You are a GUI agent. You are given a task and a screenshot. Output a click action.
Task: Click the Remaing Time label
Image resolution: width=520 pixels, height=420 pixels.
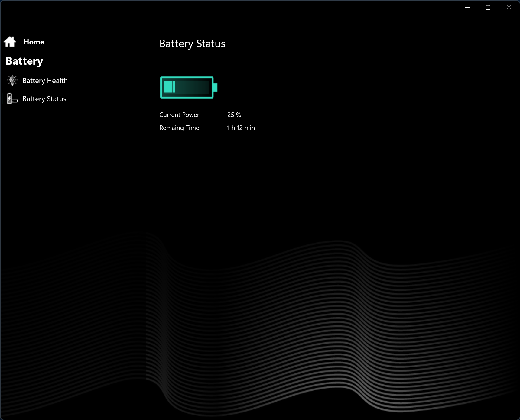[x=179, y=128]
